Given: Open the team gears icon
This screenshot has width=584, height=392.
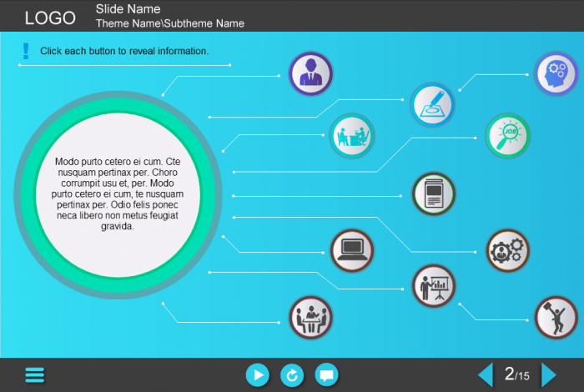Looking at the screenshot, I should 508,250.
